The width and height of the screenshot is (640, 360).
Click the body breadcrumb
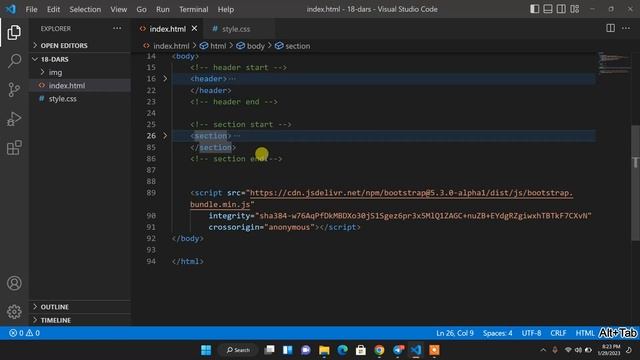coord(251,46)
